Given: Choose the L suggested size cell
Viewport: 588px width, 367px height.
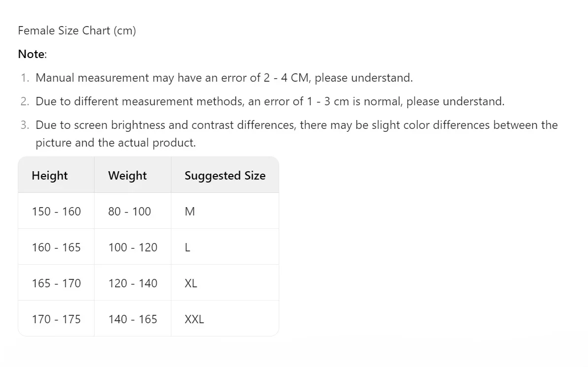Looking at the screenshot, I should [188, 247].
